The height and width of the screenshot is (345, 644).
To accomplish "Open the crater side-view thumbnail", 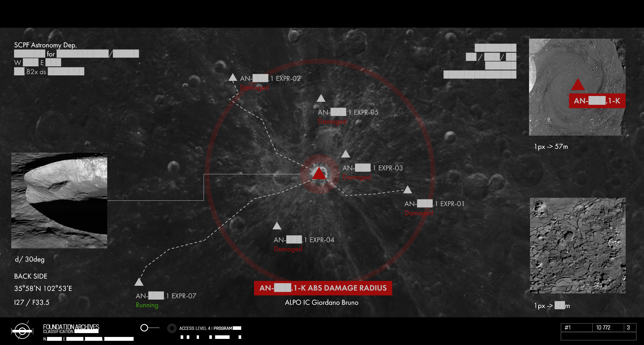I will point(59,200).
